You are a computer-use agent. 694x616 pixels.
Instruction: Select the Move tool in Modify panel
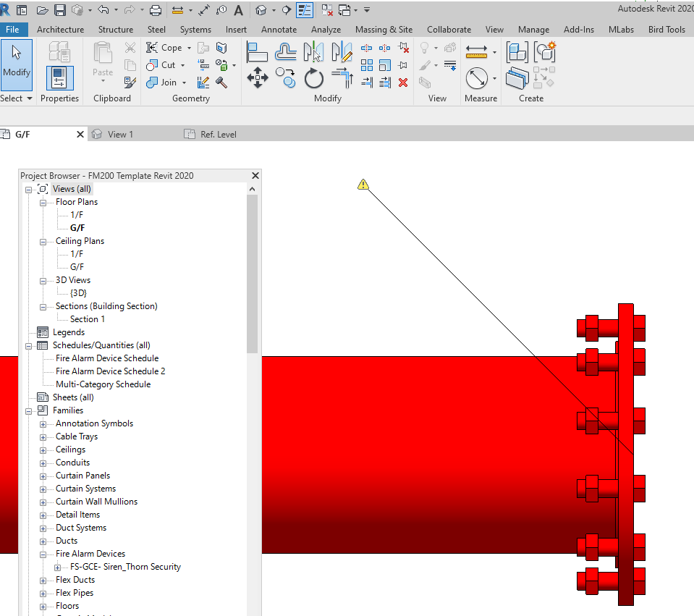click(257, 76)
